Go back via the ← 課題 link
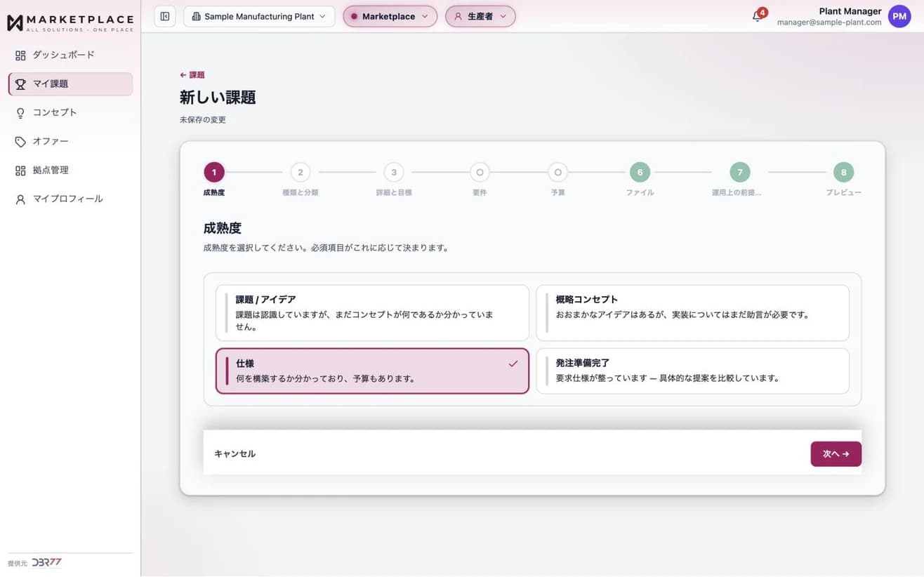The height and width of the screenshot is (577, 924). point(192,74)
